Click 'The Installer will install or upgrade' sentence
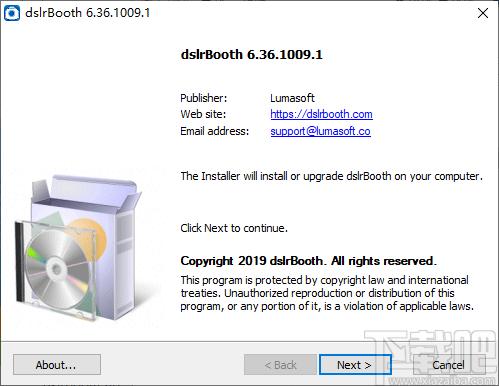This screenshot has width=499, height=386. 331,176
